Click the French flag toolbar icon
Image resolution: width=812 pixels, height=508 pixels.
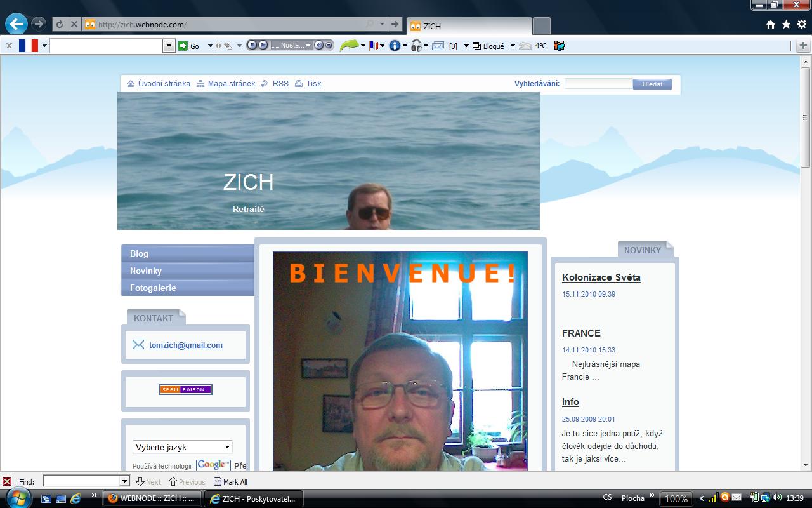pos(28,46)
